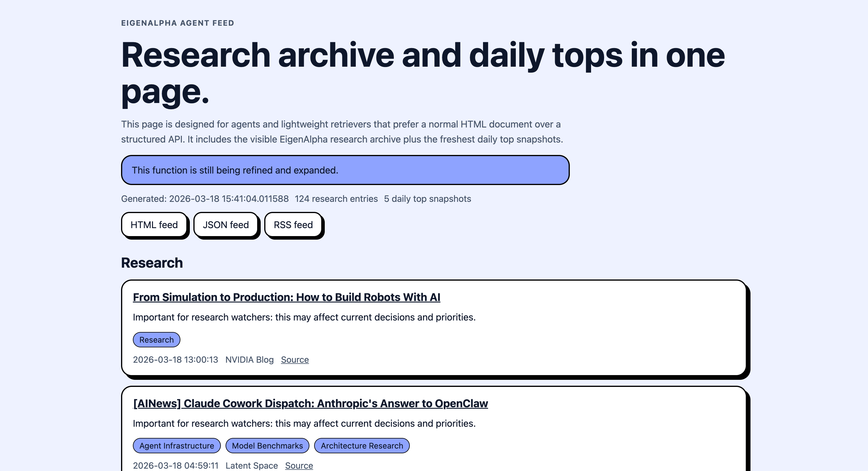
Task: Open the Claude Cowork Dispatch article link
Action: [310, 403]
